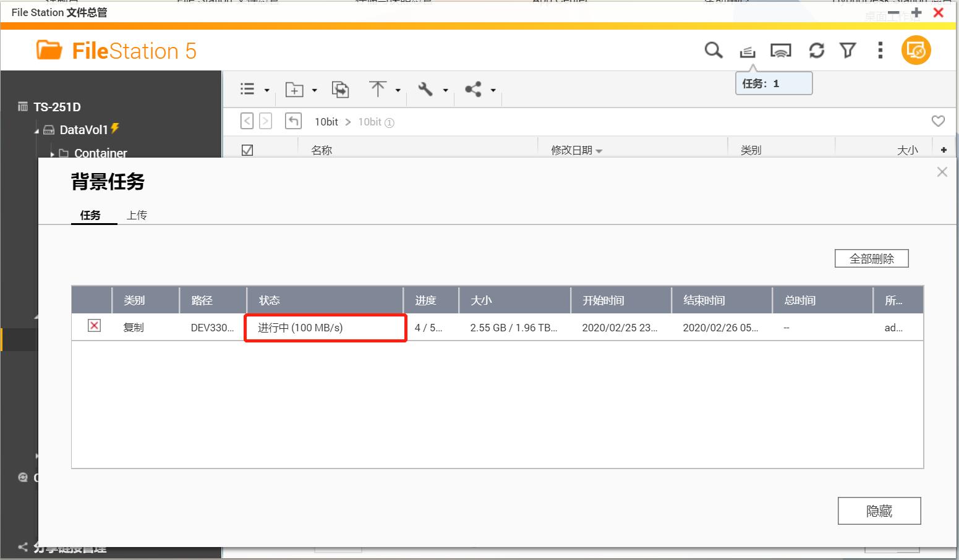Switch to the 上传 tab
959x560 pixels.
tap(137, 215)
